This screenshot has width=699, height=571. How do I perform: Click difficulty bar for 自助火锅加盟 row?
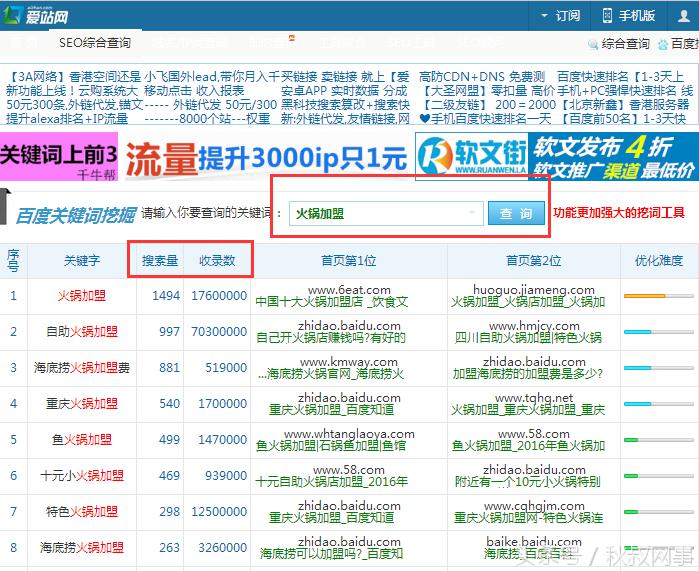(x=658, y=332)
